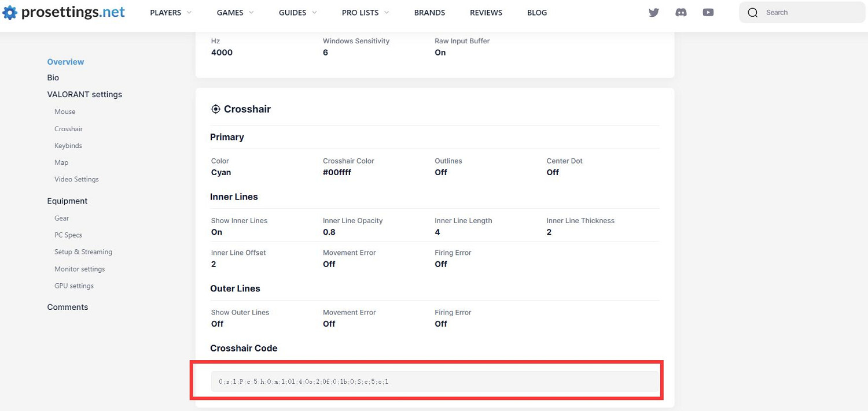Open the Discord social icon

[x=681, y=13]
